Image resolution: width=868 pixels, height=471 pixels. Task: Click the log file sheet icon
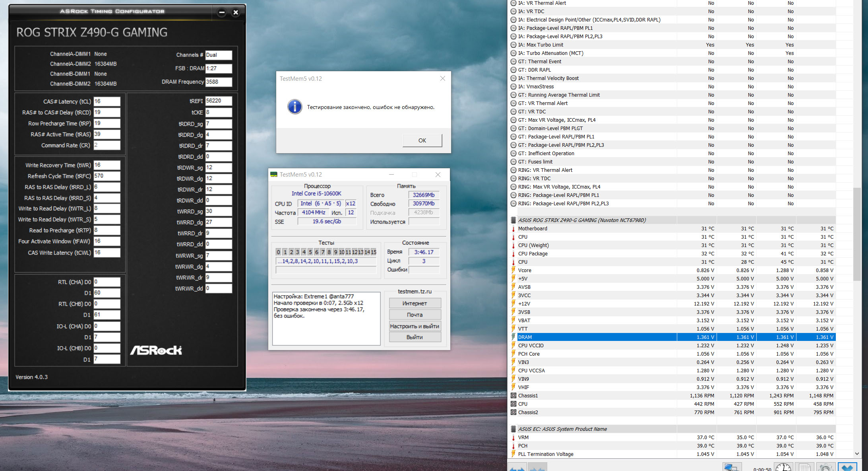[805, 467]
